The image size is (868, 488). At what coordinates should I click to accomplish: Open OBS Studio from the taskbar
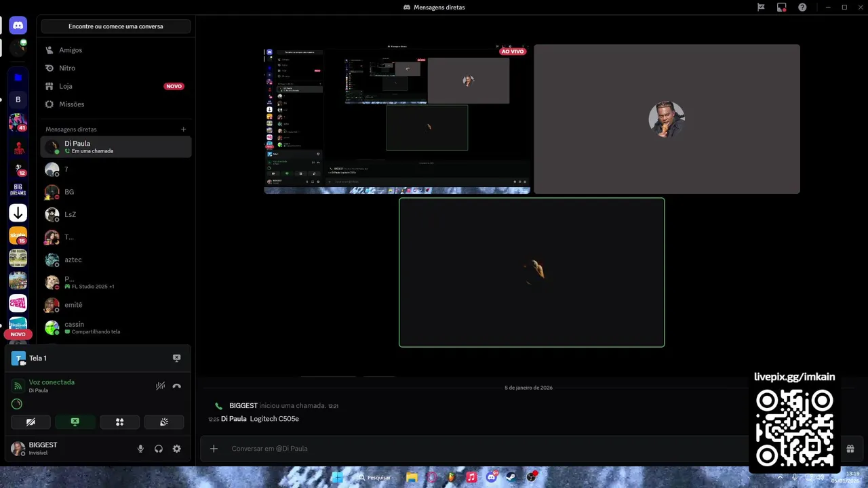[531, 477]
